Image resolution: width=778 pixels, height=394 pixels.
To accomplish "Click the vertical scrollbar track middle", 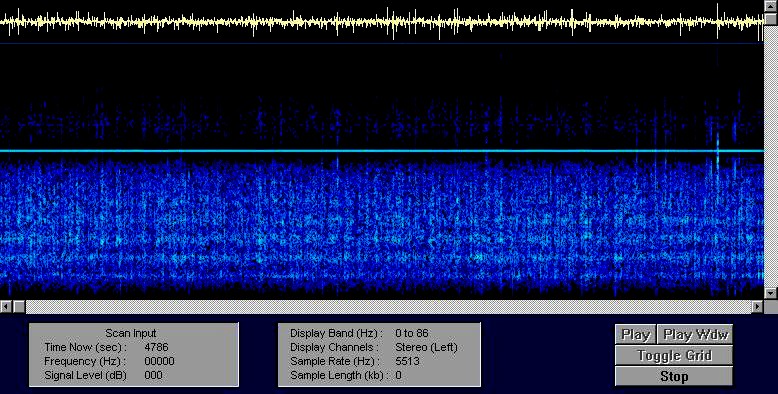I will [771, 156].
